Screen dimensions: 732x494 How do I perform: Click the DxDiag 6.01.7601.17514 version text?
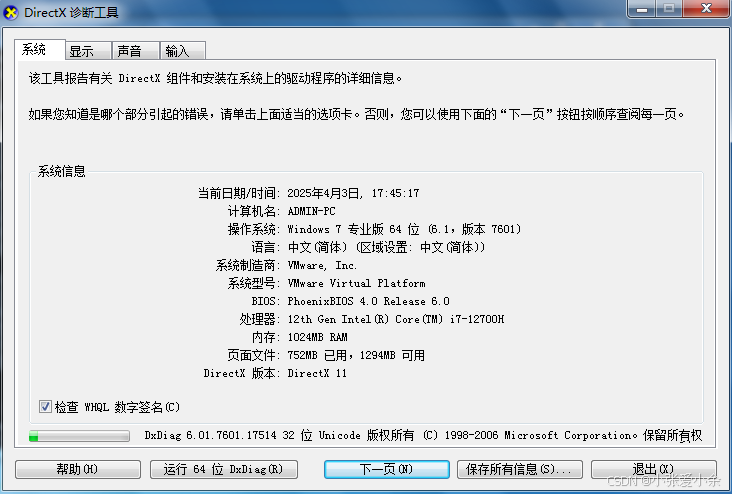[423, 435]
